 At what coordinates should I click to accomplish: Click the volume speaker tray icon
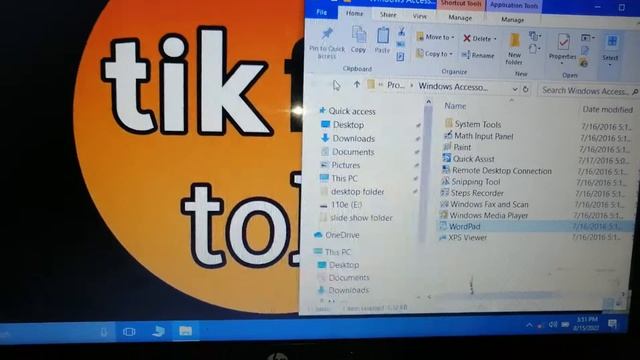point(553,324)
